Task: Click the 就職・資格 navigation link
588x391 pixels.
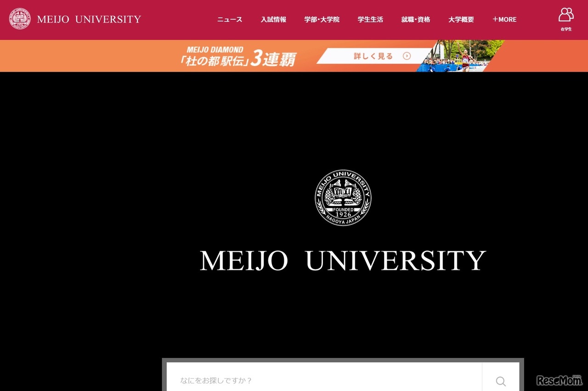Action: pyautogui.click(x=415, y=19)
